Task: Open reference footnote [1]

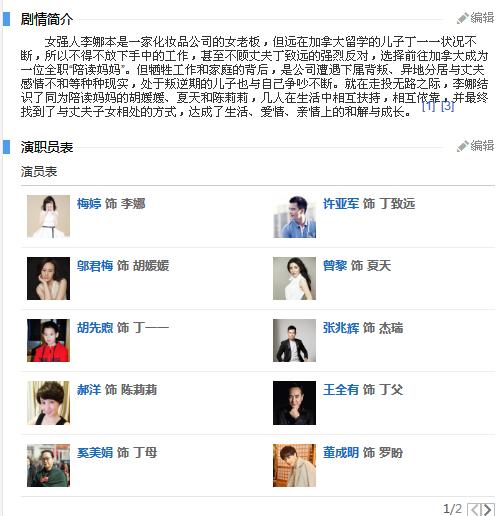Action: coord(429,106)
